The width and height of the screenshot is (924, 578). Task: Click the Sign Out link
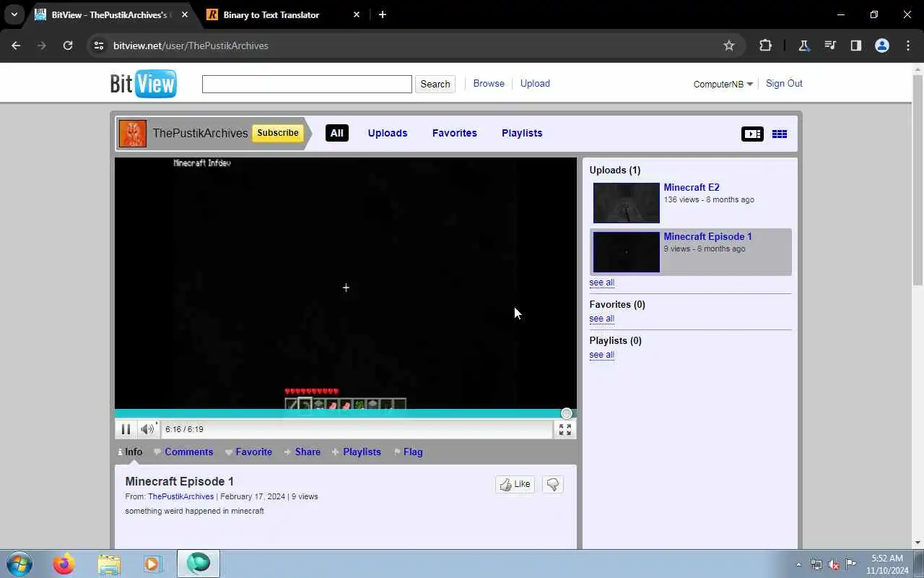tap(784, 83)
